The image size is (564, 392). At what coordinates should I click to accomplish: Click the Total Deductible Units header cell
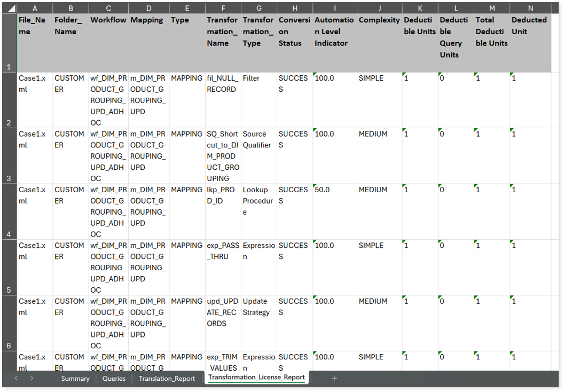click(492, 43)
